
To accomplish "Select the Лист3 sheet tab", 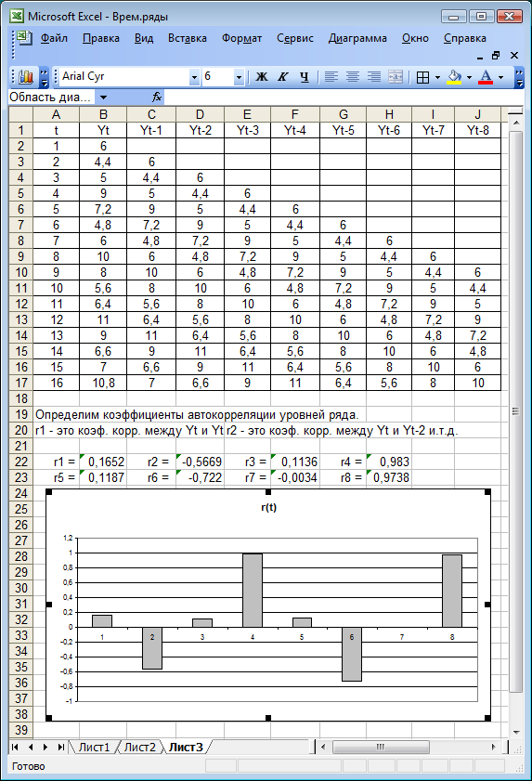I will [186, 748].
